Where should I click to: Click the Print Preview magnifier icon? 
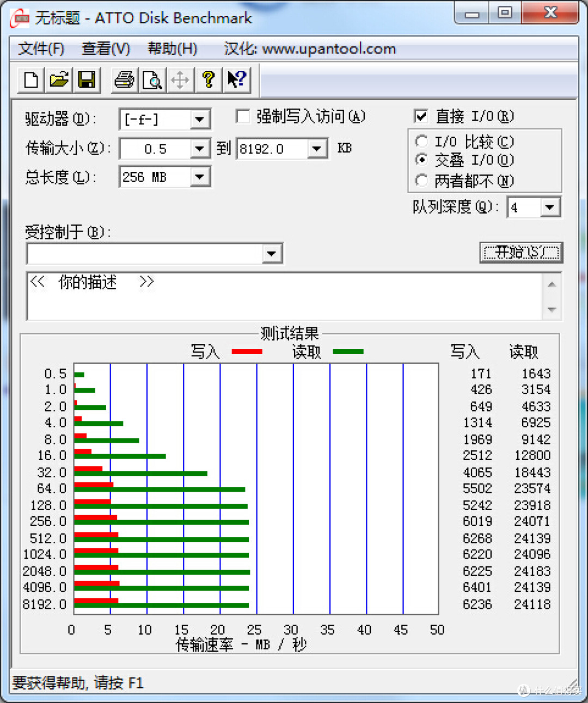click(152, 80)
